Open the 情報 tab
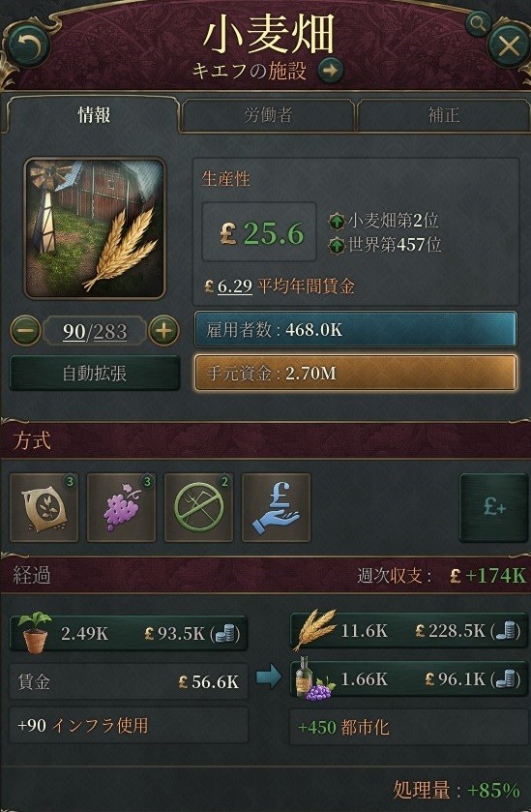Viewport: 531px width, 812px height. pos(94,115)
